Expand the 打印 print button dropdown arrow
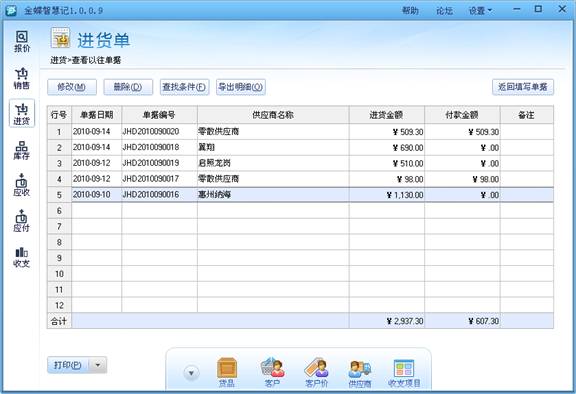This screenshot has width=576, height=394. (x=98, y=365)
